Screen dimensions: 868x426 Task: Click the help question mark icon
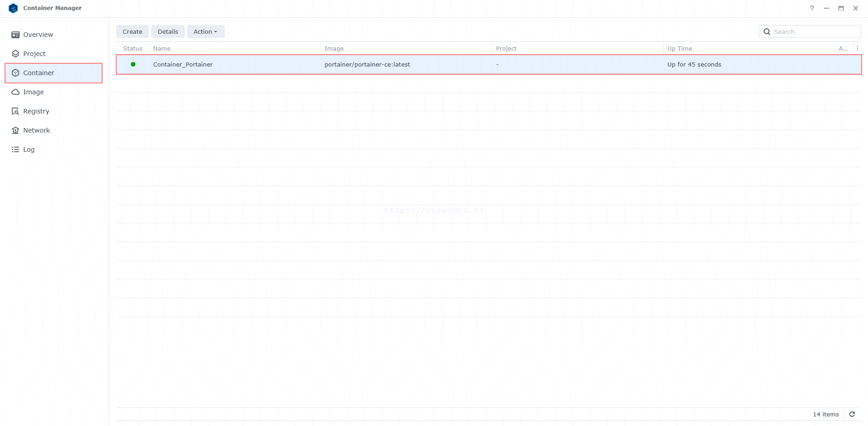coord(812,8)
